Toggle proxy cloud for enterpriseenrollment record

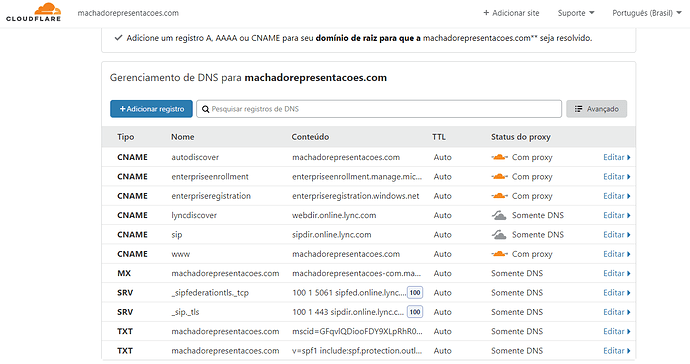(x=499, y=176)
